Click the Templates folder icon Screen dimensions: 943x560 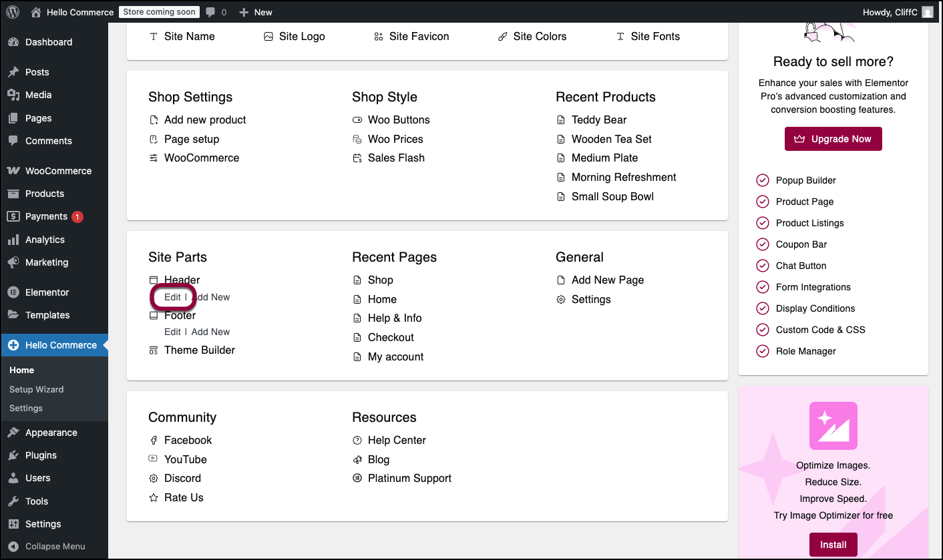[x=13, y=315]
